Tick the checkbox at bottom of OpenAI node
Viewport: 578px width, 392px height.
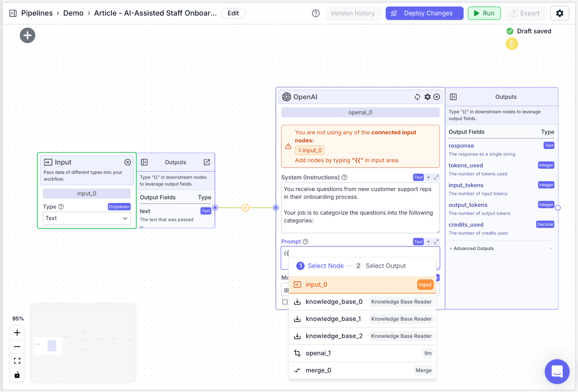point(285,302)
